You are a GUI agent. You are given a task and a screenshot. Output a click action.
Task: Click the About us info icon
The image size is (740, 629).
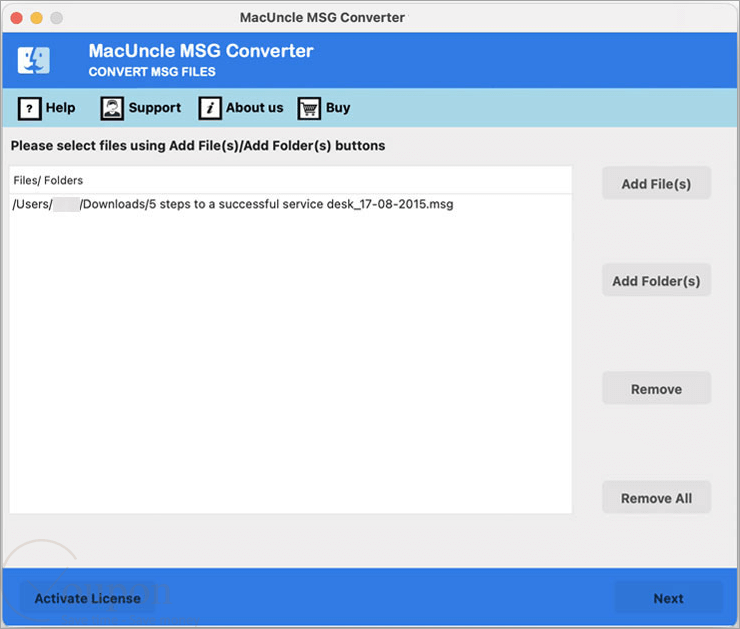click(x=210, y=109)
